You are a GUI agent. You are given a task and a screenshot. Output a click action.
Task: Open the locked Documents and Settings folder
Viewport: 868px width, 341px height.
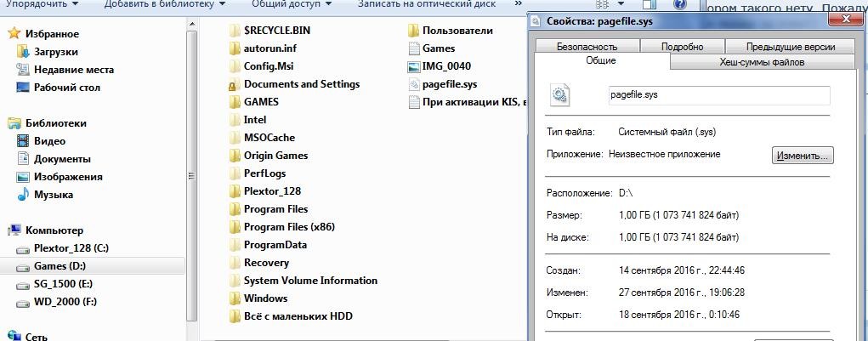point(301,84)
